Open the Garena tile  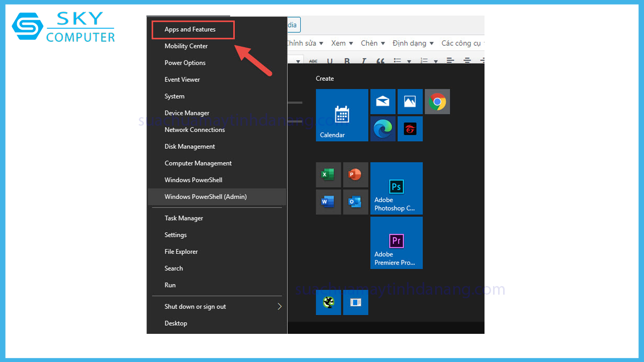point(410,129)
